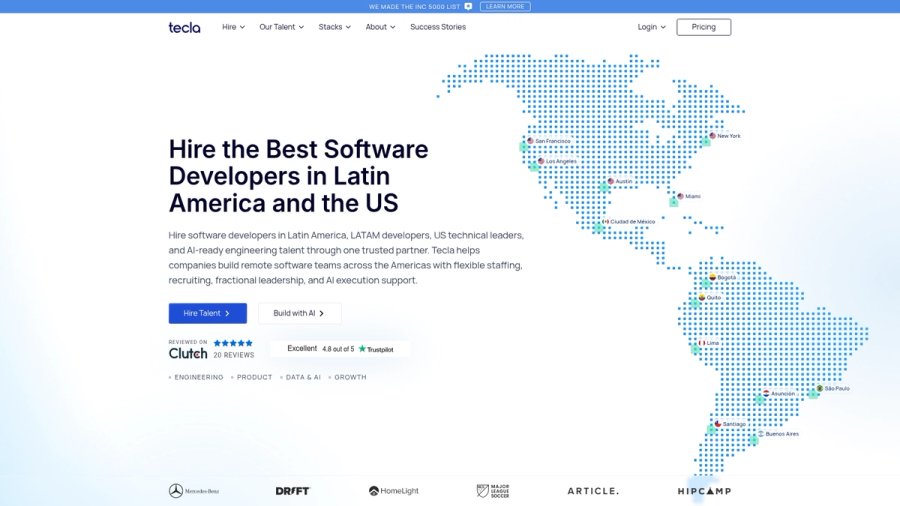This screenshot has width=900, height=506.
Task: Expand the About menu
Action: (x=381, y=27)
